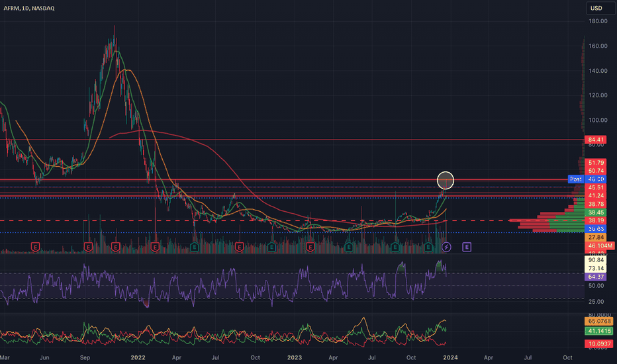Click the orange 27.84 price label
The image size is (617, 364).
pyautogui.click(x=596, y=238)
